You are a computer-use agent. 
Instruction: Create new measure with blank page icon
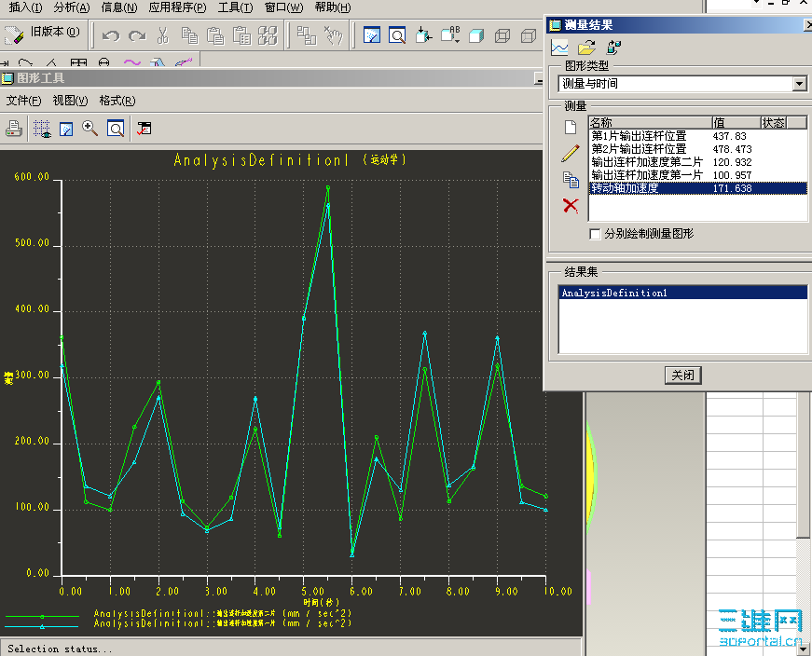click(571, 127)
